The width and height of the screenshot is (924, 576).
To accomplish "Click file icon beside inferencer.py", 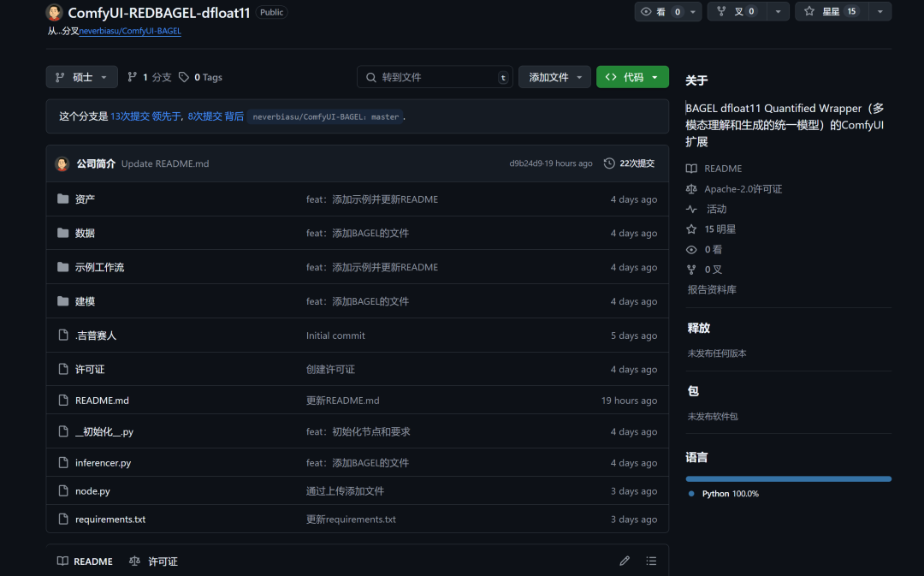I will 63,462.
